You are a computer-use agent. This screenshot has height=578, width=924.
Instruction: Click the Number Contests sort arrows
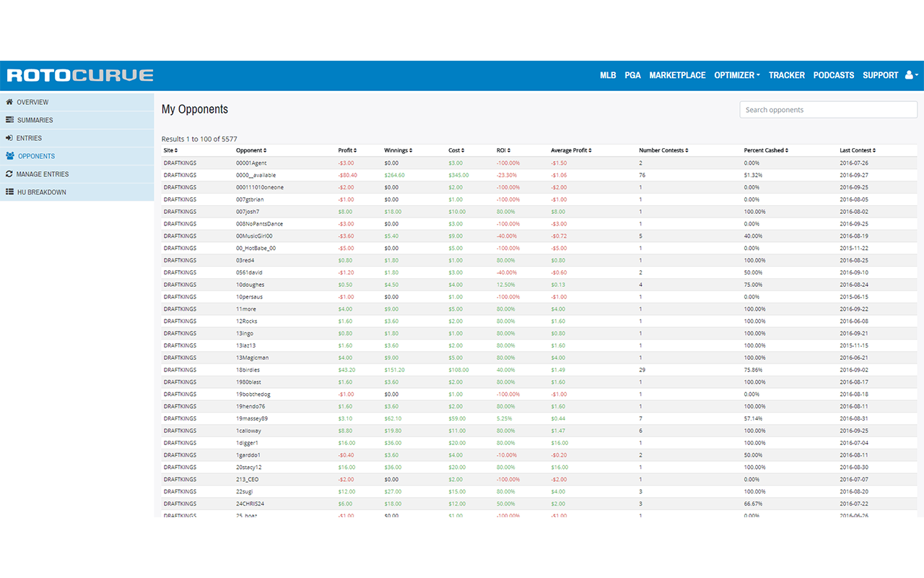click(687, 150)
